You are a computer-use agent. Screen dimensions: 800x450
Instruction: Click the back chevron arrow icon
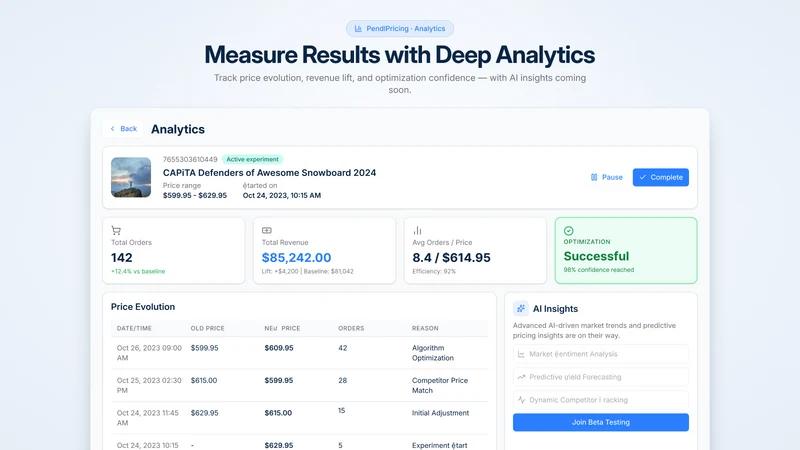(112, 129)
